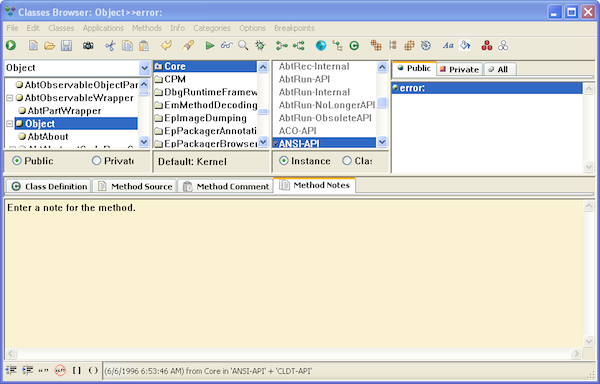Click the scissors cut icon
The width and height of the screenshot is (600, 384).
pyautogui.click(x=110, y=46)
